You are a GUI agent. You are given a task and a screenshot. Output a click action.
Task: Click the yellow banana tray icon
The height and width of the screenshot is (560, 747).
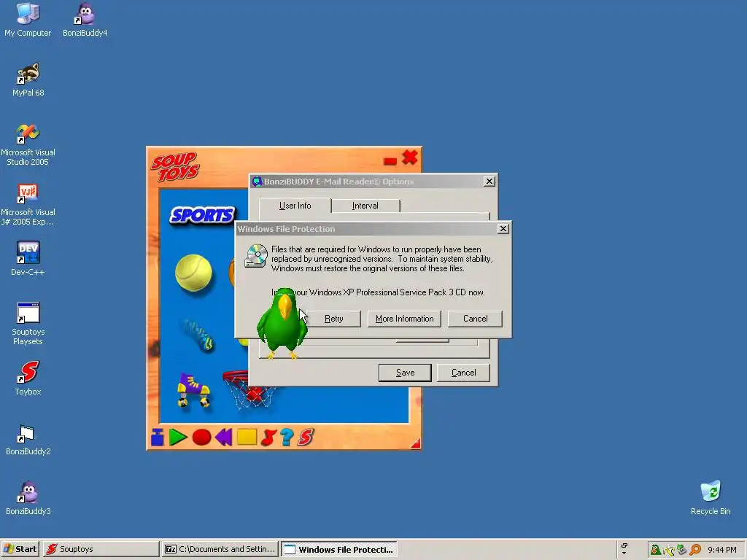pyautogui.click(x=669, y=550)
